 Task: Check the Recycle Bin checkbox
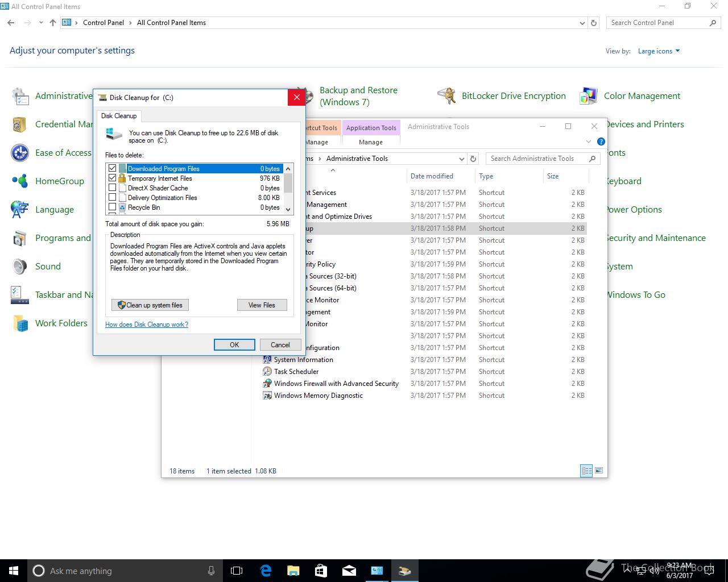tap(113, 207)
